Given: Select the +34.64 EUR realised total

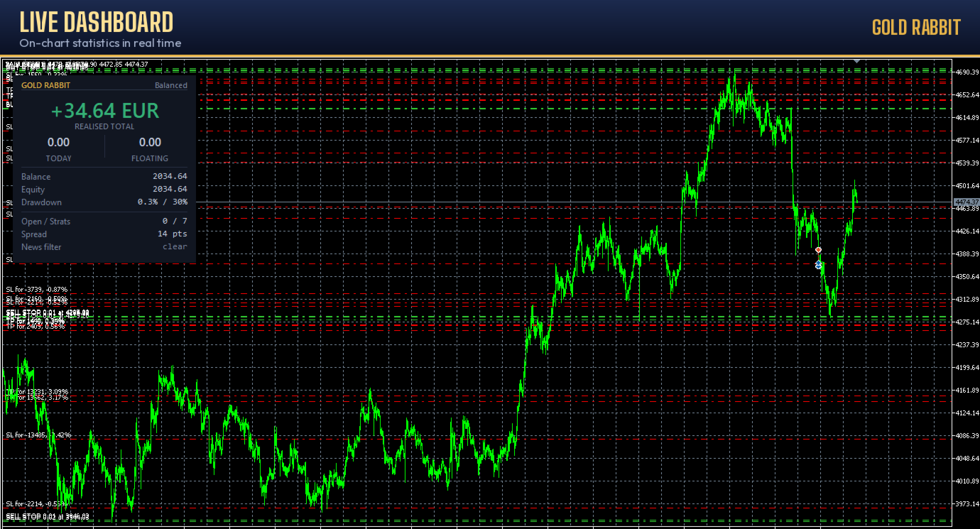Looking at the screenshot, I should click(x=105, y=111).
